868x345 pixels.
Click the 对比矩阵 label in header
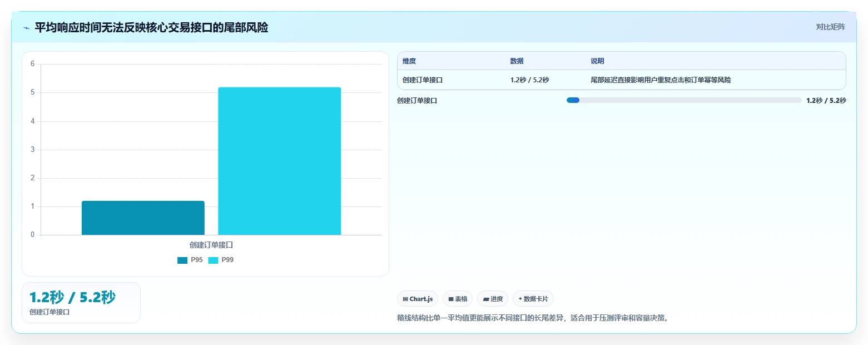coord(830,27)
